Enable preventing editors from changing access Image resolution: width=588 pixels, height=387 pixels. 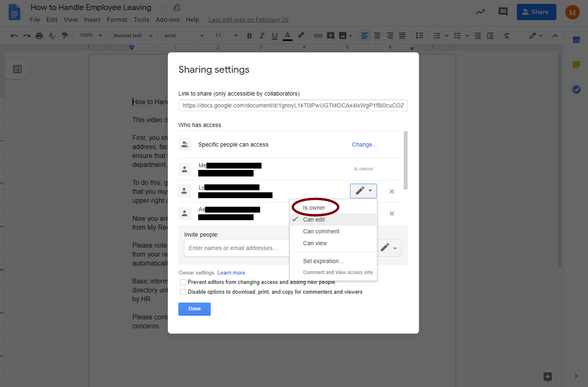click(183, 282)
